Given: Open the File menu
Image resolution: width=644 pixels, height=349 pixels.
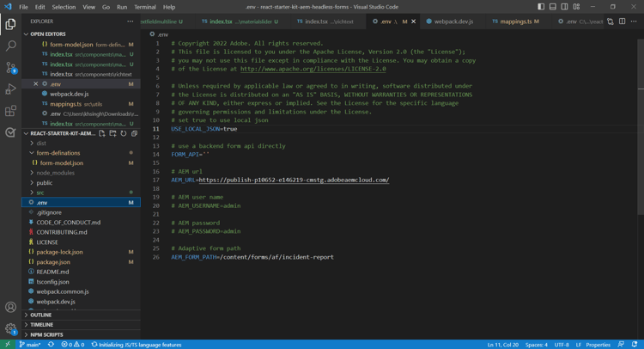Looking at the screenshot, I should click(23, 7).
